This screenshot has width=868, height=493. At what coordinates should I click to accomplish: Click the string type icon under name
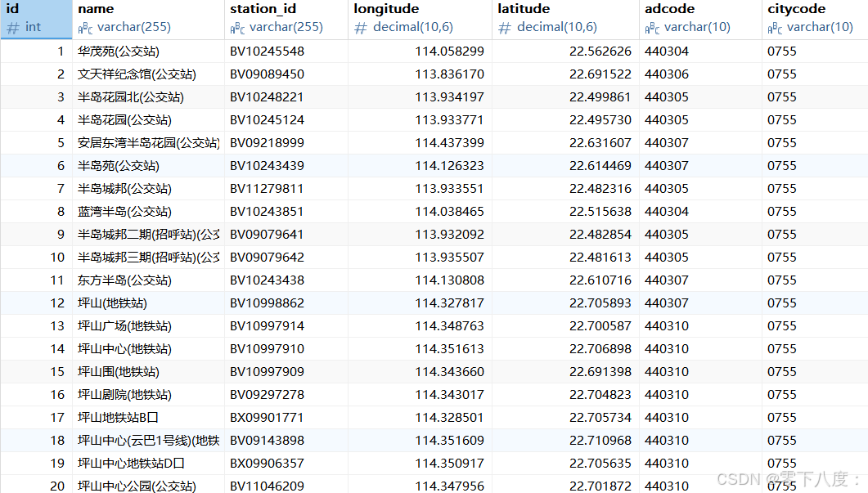85,29
